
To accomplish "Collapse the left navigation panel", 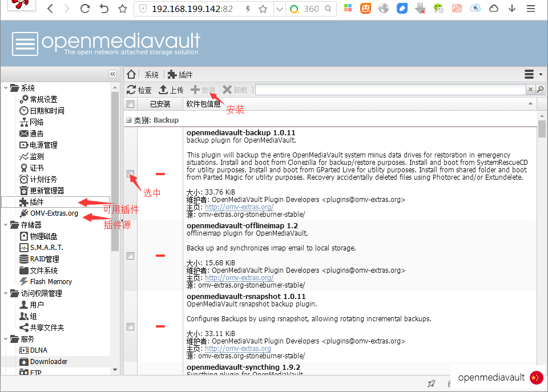I will coord(113,74).
